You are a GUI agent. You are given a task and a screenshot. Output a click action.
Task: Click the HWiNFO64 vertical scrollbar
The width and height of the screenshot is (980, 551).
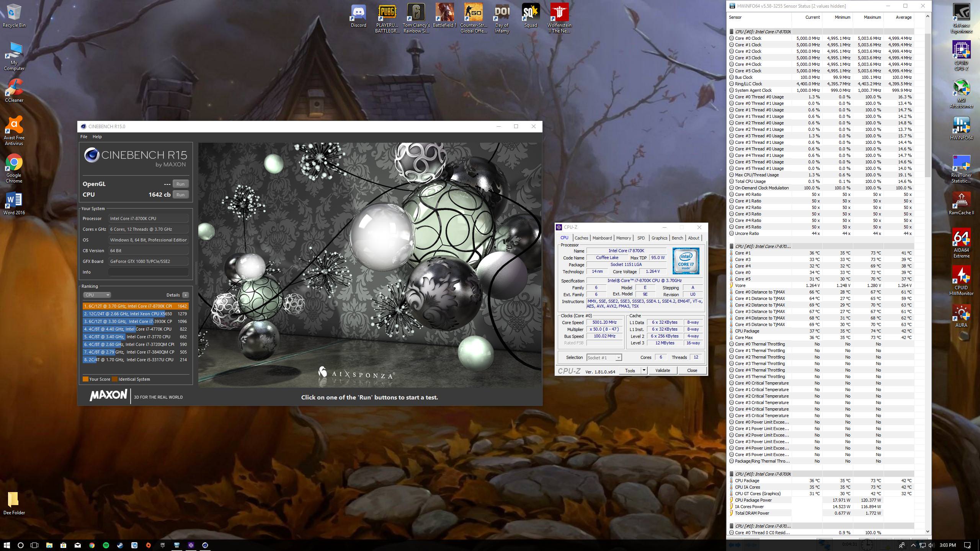pyautogui.click(x=927, y=105)
